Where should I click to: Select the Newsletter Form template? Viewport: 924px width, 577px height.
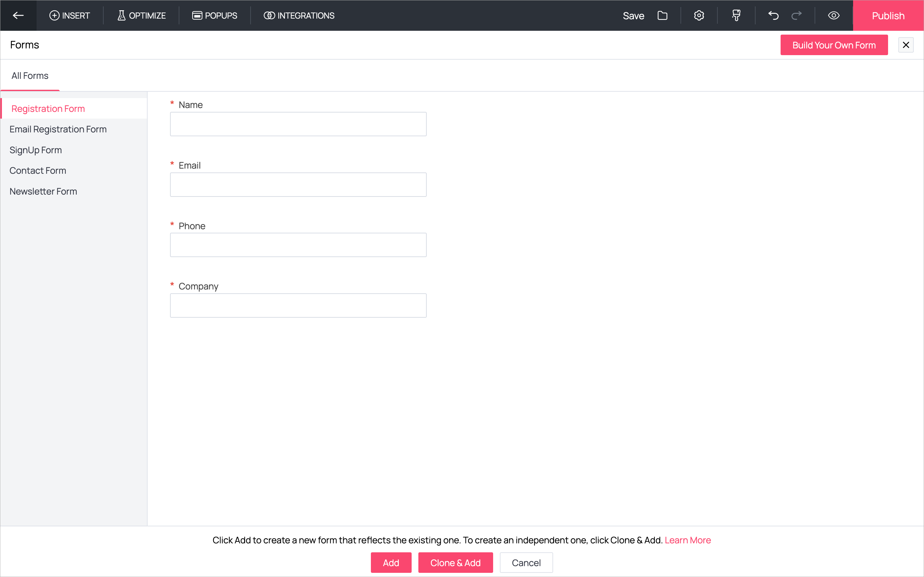coord(43,191)
